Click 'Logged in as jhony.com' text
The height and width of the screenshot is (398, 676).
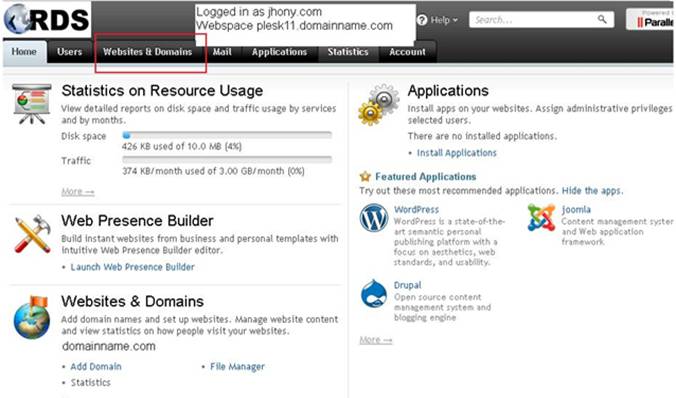(259, 12)
